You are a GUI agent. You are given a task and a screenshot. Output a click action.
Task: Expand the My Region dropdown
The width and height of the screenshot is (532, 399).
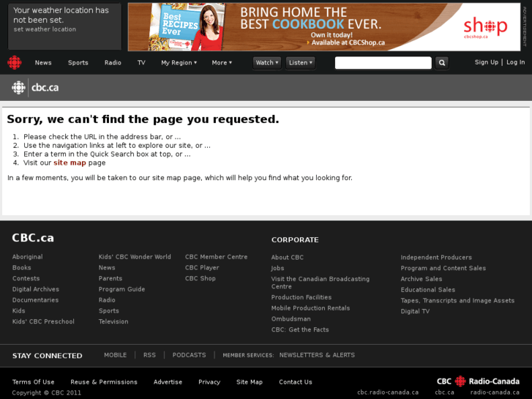point(179,63)
